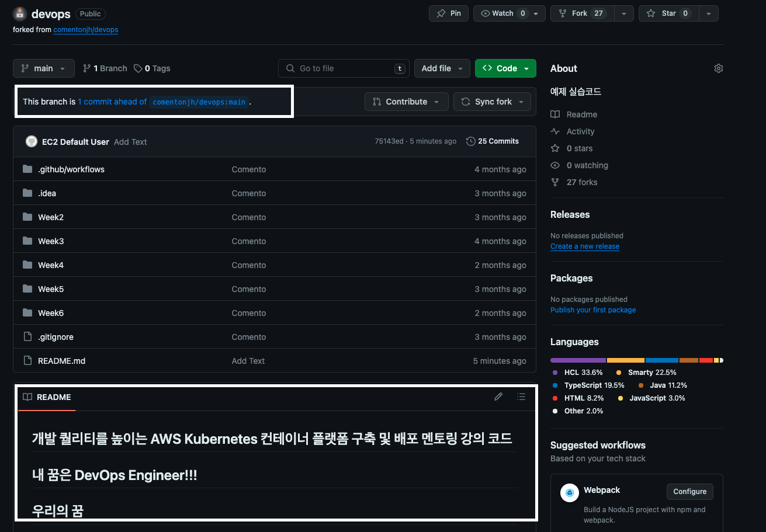This screenshot has width=766, height=532.
Task: Focus the Go to file search field
Action: pyautogui.click(x=344, y=68)
